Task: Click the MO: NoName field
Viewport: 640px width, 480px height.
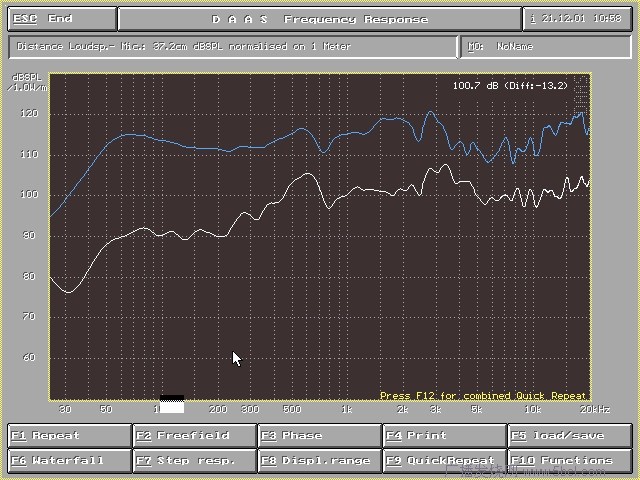Action: (x=546, y=46)
